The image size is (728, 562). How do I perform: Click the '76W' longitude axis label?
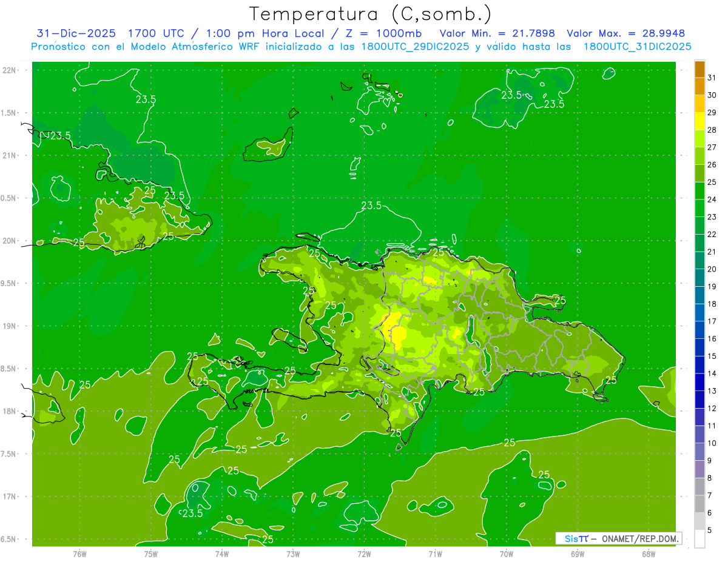(x=79, y=554)
